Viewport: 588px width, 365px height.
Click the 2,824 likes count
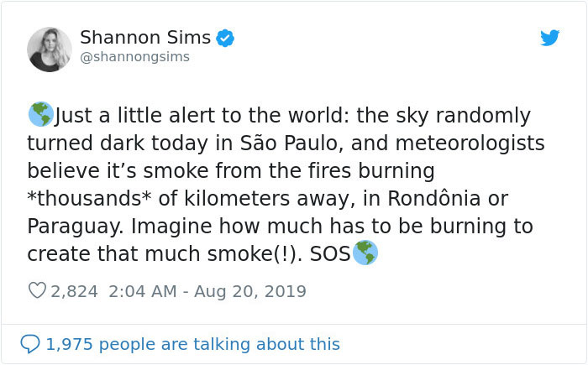coord(74,291)
